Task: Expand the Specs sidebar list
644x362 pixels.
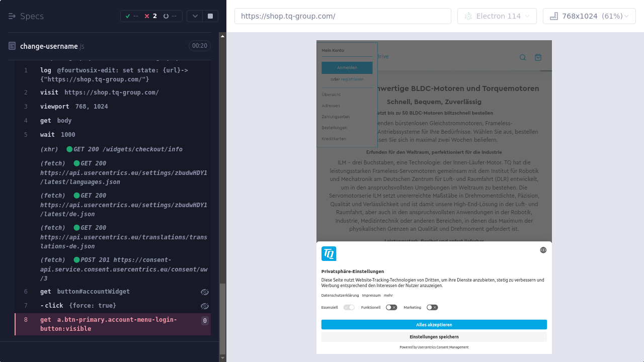Action: 13,16
